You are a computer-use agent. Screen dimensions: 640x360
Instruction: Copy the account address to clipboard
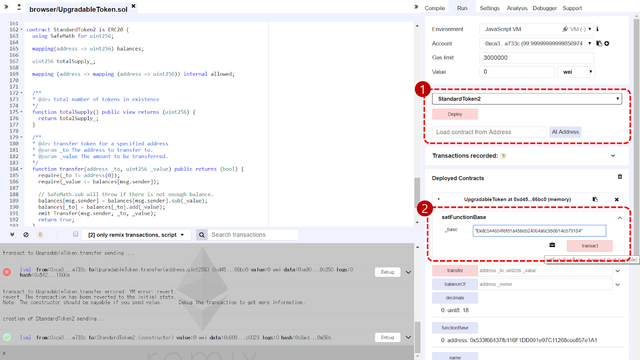pos(599,43)
